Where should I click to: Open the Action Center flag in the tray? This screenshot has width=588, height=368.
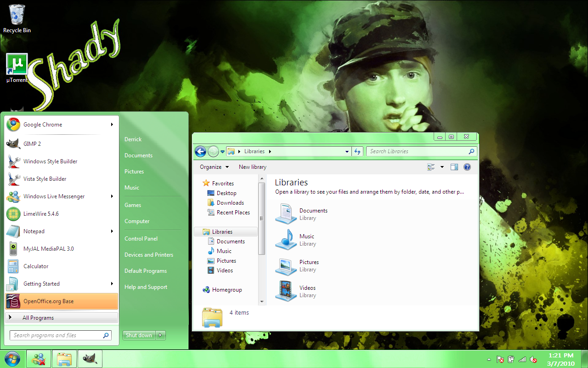click(x=499, y=360)
